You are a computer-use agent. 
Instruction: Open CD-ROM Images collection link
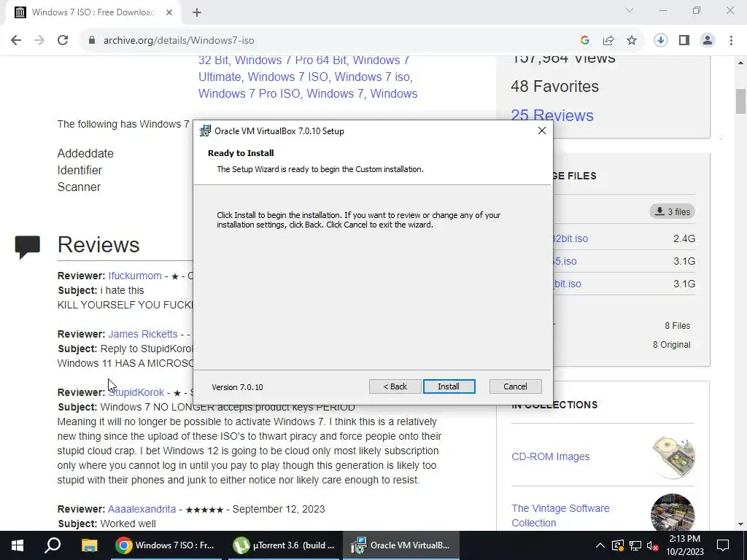(550, 456)
